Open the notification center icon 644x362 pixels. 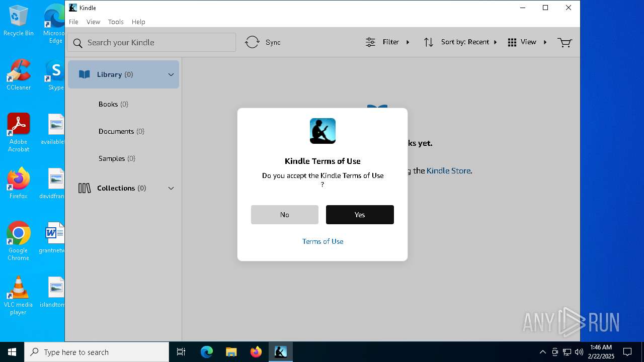pyautogui.click(x=627, y=352)
